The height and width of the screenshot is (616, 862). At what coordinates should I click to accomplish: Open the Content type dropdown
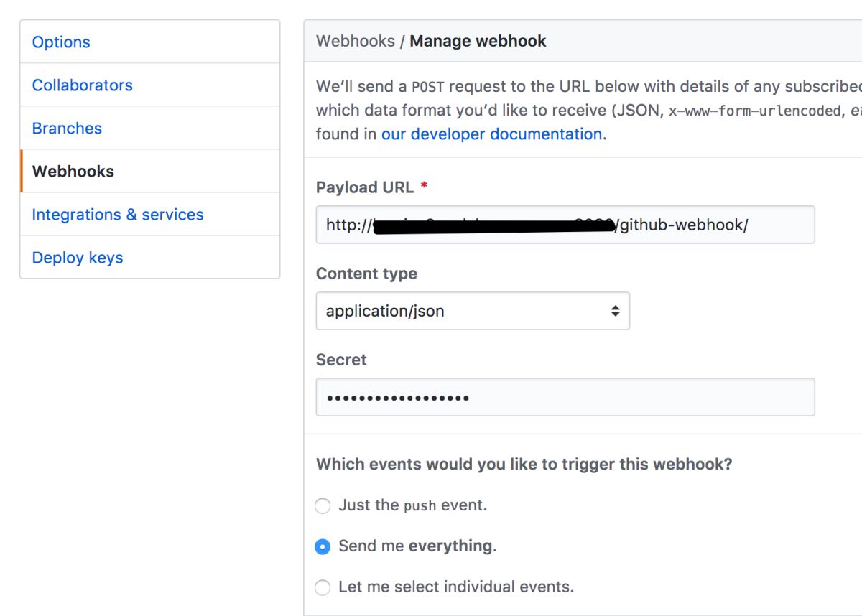[x=473, y=311]
